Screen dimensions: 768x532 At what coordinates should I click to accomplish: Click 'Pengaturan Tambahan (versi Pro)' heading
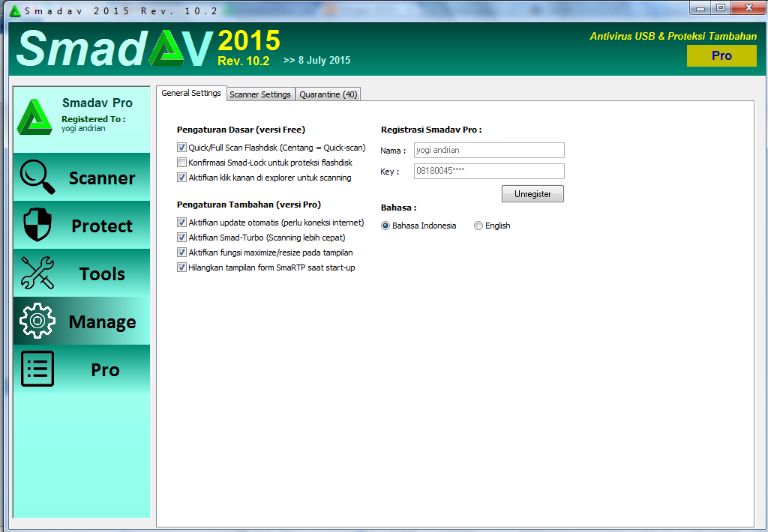(x=249, y=205)
